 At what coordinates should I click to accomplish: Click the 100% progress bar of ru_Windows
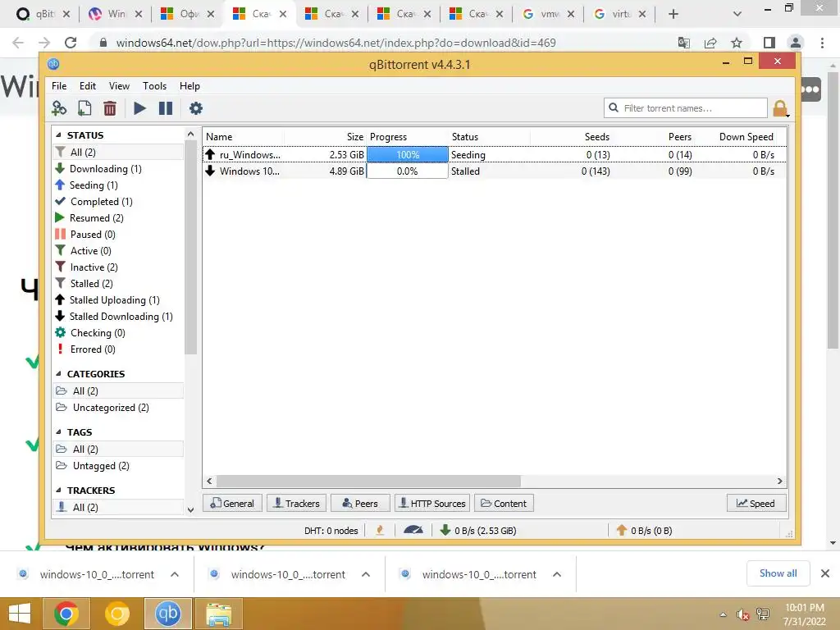(x=407, y=155)
